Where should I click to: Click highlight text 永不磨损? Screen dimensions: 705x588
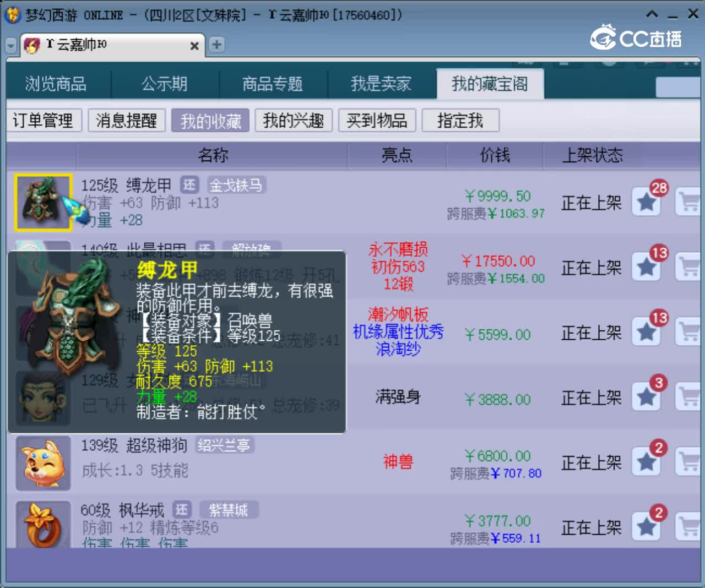point(398,249)
